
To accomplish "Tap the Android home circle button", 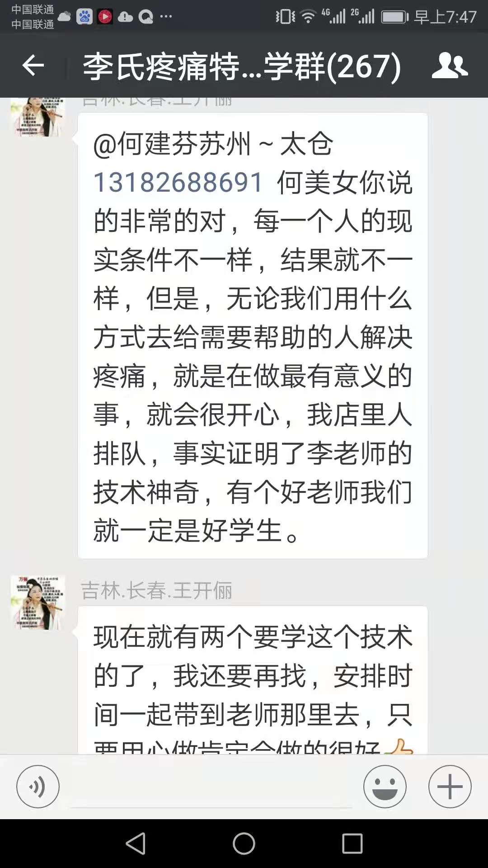I will (x=244, y=844).
